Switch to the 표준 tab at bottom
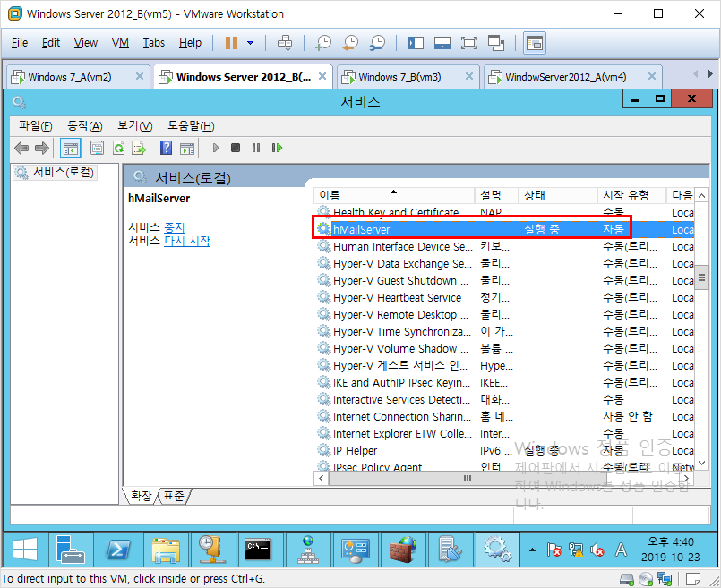This screenshot has width=721, height=588. click(174, 496)
